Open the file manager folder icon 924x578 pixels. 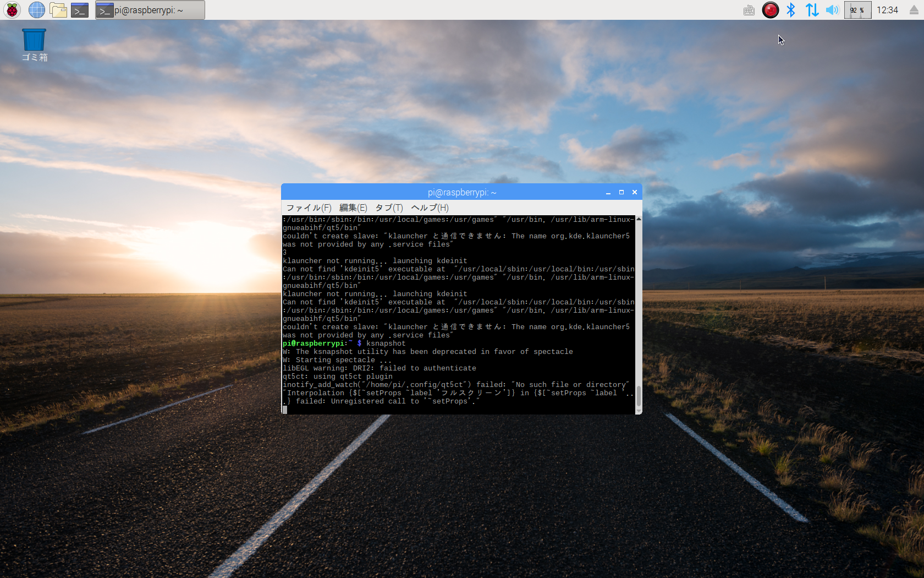(58, 10)
